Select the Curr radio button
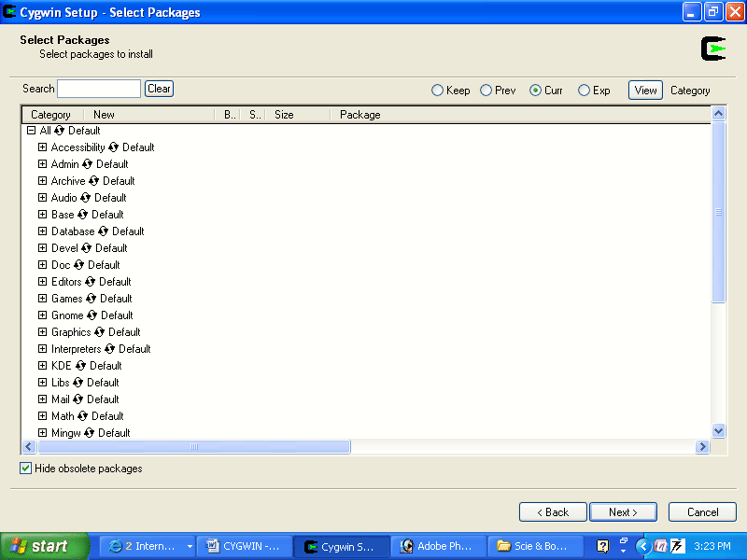This screenshot has height=560, width=747. click(x=535, y=91)
